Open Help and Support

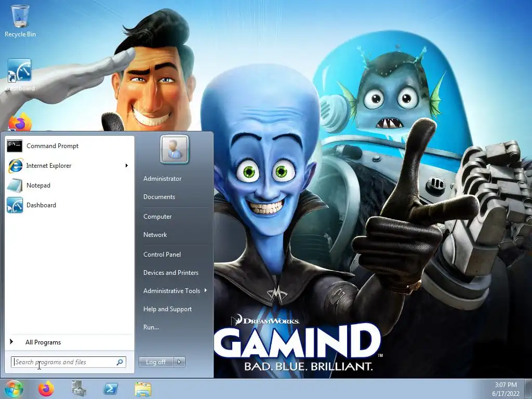167,309
